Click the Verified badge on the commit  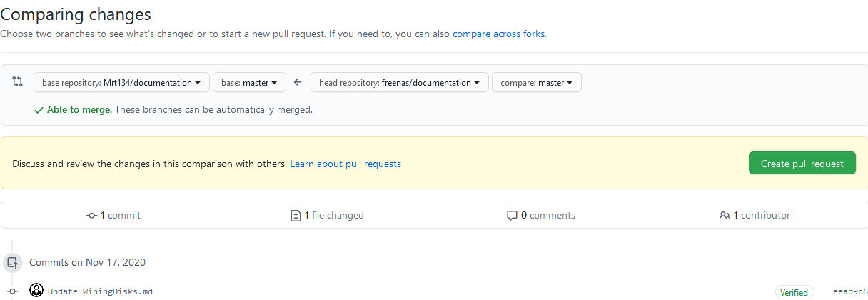794,292
